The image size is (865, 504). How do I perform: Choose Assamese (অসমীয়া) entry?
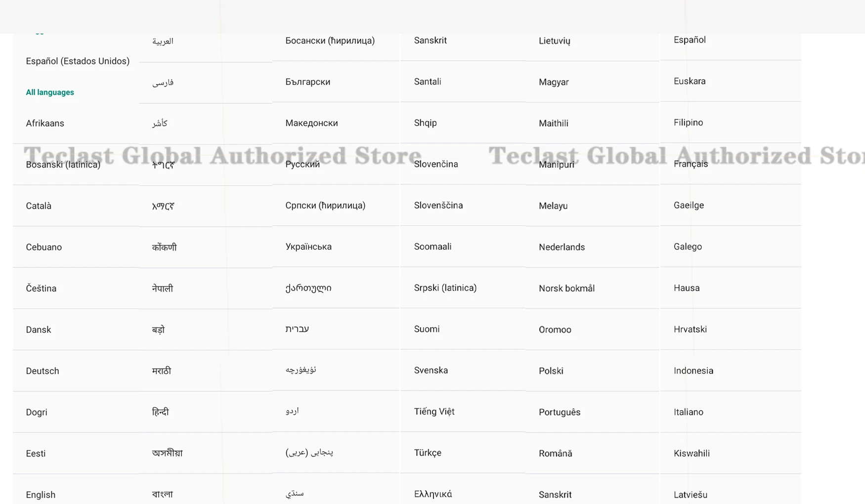tap(167, 453)
